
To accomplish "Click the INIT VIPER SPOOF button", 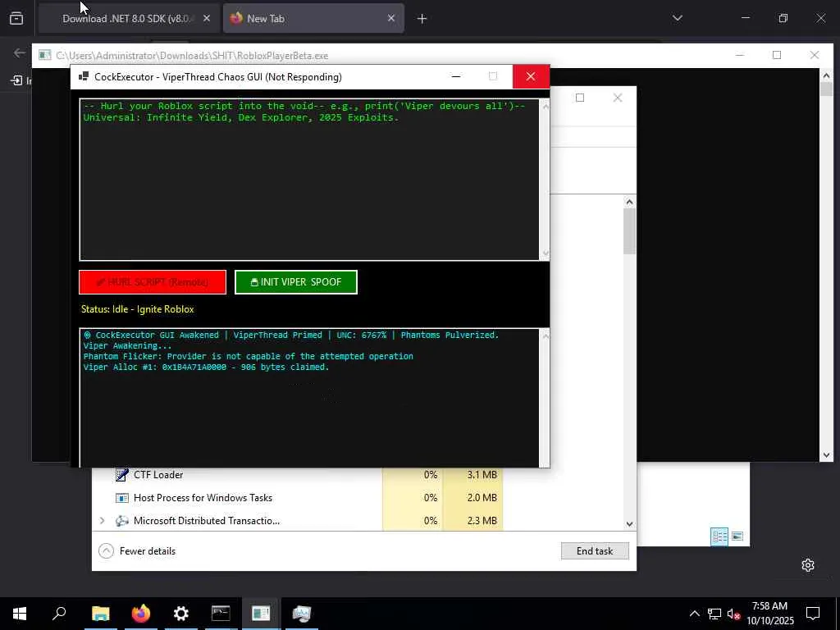I will click(295, 282).
